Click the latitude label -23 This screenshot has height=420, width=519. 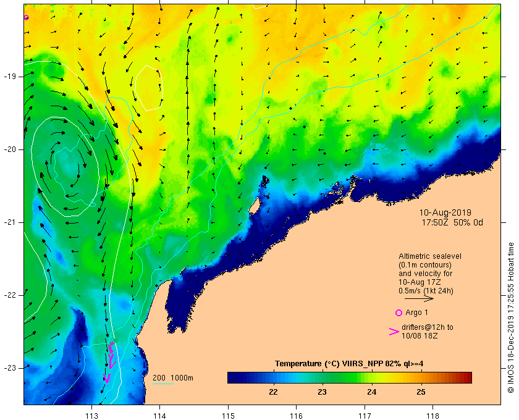tap(10, 368)
